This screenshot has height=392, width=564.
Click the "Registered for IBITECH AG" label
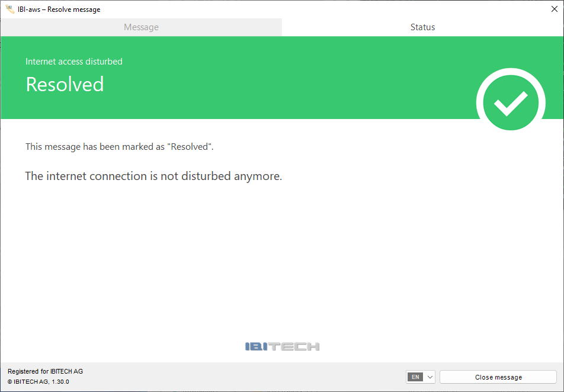(x=45, y=371)
